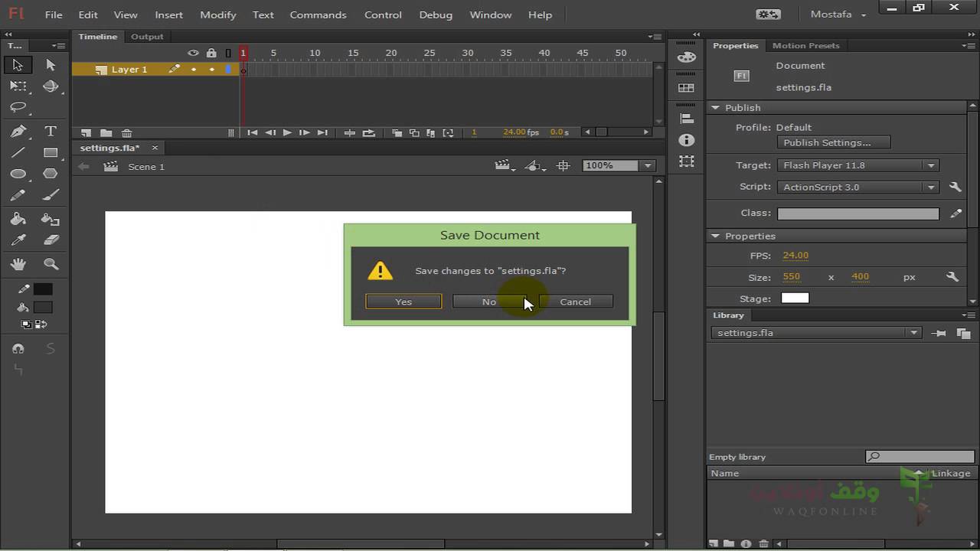Open the Modify menu
The height and width of the screenshot is (551, 980).
click(217, 15)
